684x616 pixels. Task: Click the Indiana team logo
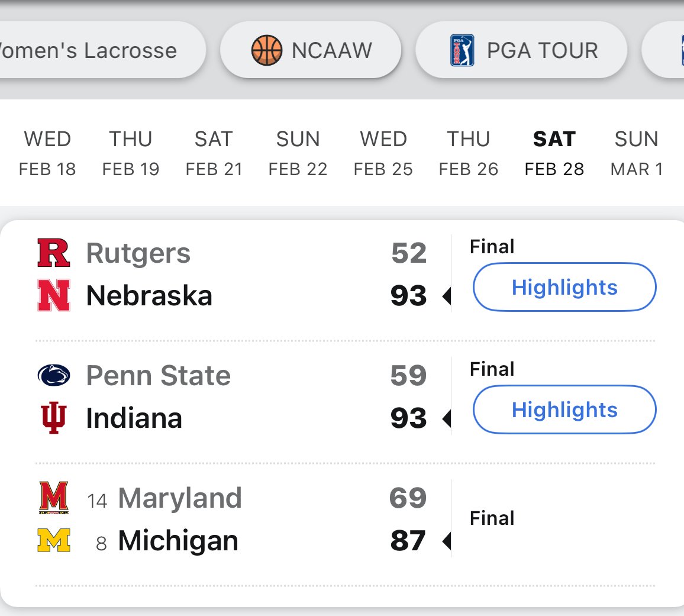click(54, 418)
